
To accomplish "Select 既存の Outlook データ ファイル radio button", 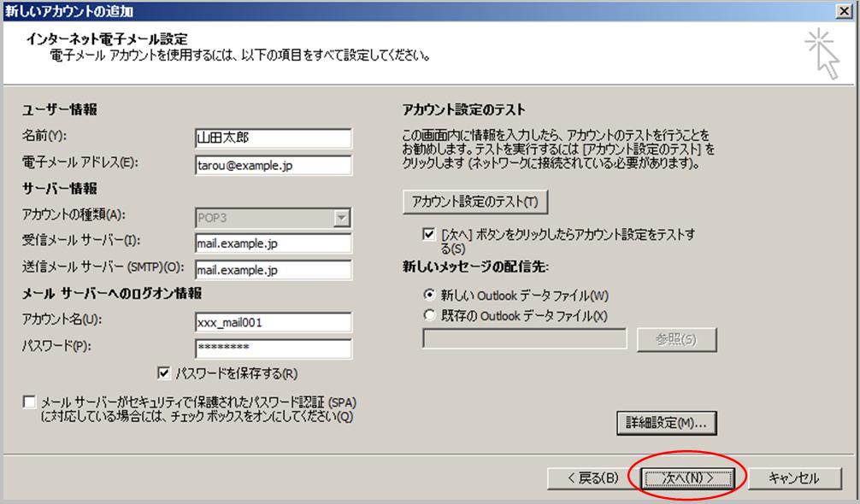I will pyautogui.click(x=430, y=315).
